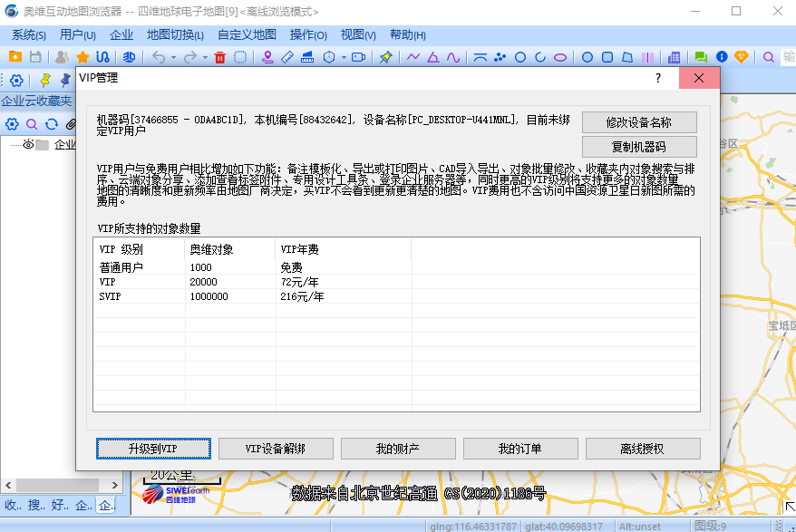796x532 pixels.
Task: Click the red trash delete icon
Action: tap(219, 56)
